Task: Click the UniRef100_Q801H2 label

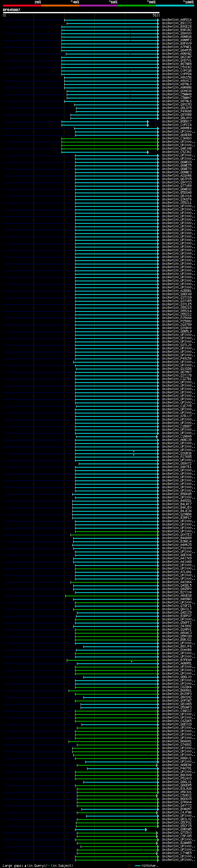Action: click(x=177, y=697)
